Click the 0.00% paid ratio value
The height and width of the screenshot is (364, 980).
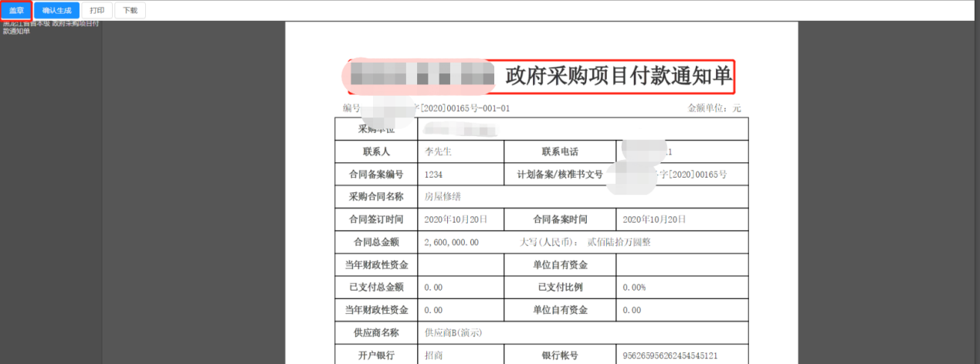(x=634, y=287)
